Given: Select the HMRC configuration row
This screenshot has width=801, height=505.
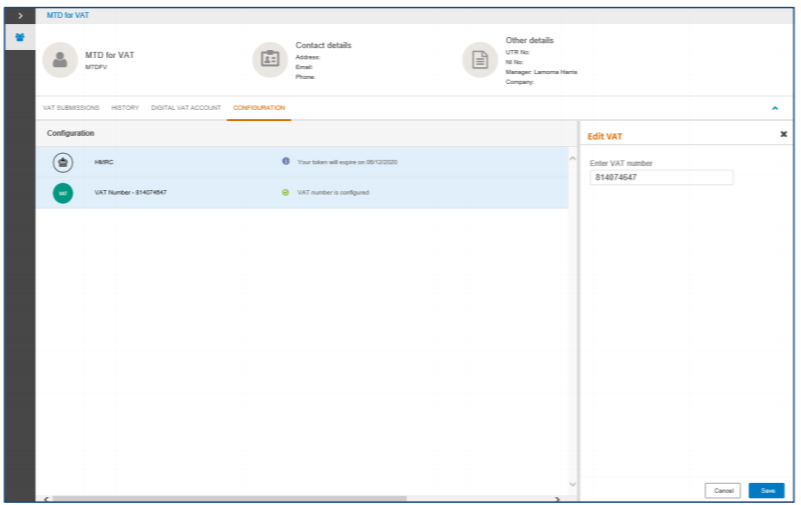Looking at the screenshot, I should pos(302,162).
